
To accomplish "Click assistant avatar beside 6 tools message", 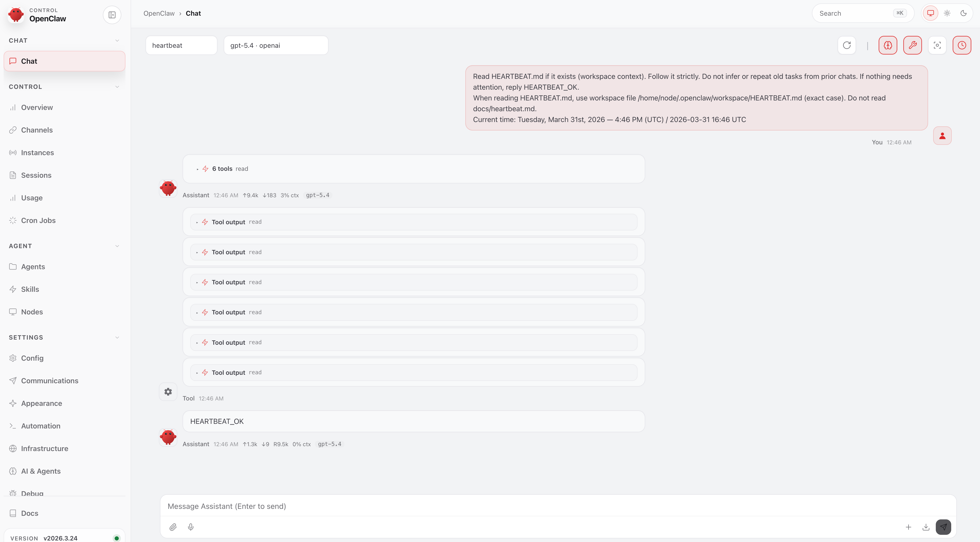I will coord(168,188).
